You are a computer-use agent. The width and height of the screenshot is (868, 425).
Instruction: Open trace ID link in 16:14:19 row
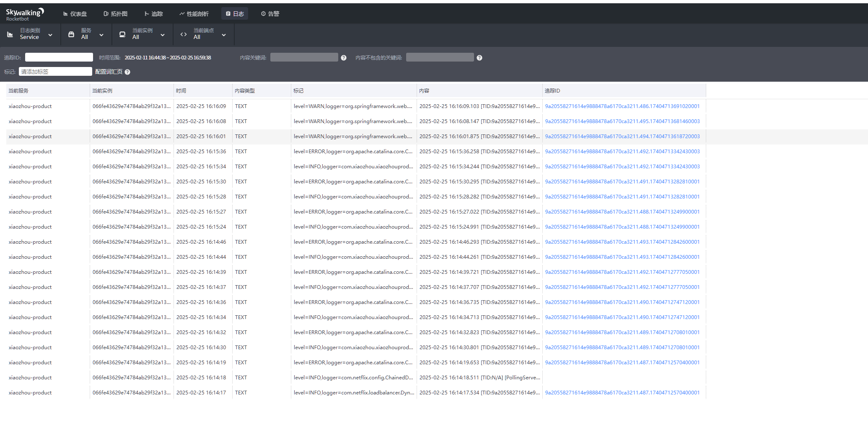point(622,363)
